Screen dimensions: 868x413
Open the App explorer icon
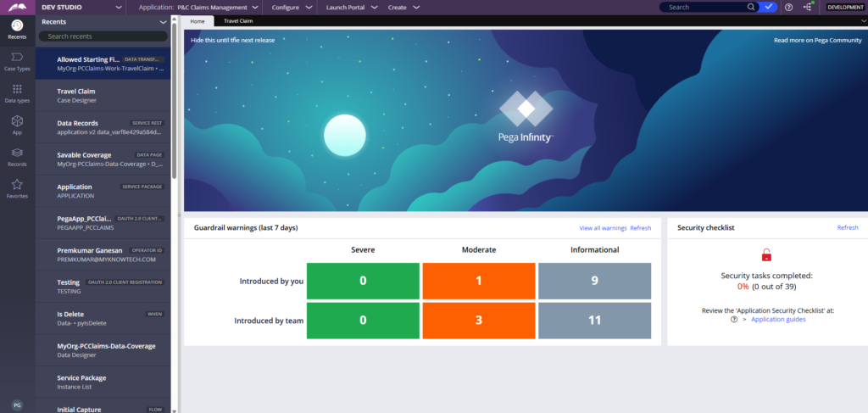17,126
